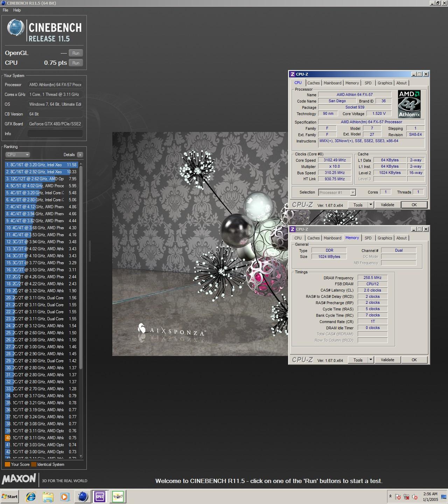Open Windows Explorer folder in the taskbar
This screenshot has height=504, width=448.
coord(48,496)
